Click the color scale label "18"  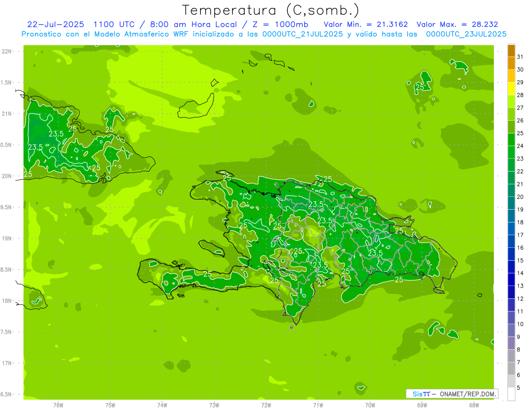(x=520, y=222)
